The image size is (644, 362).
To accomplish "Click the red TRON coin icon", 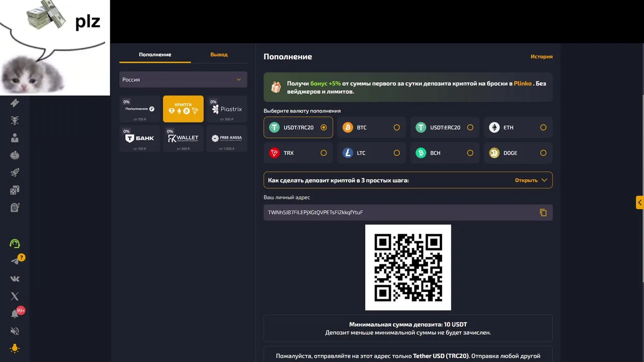I will pos(274,153).
